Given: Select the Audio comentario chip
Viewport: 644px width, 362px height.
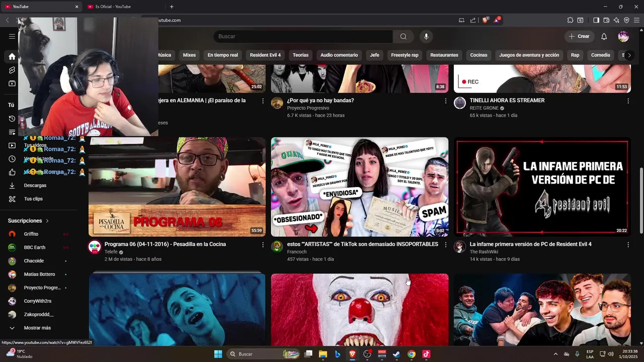Looking at the screenshot, I should click(x=339, y=55).
